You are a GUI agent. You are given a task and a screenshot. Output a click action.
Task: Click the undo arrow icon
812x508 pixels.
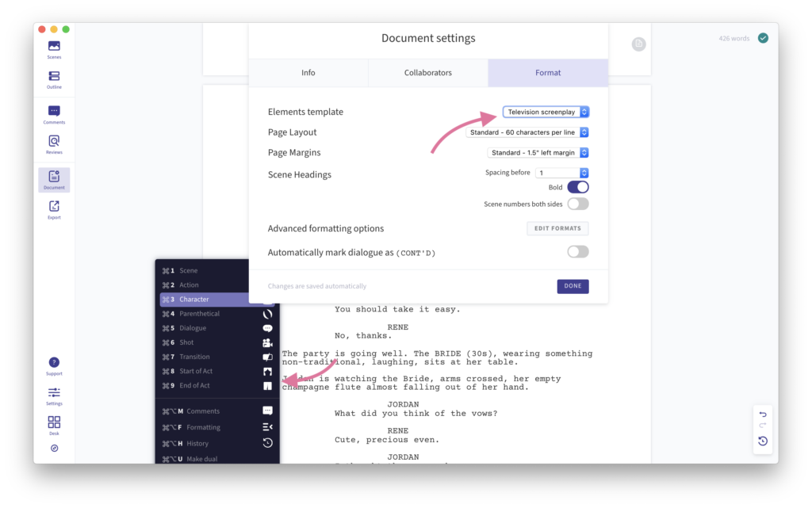point(762,414)
